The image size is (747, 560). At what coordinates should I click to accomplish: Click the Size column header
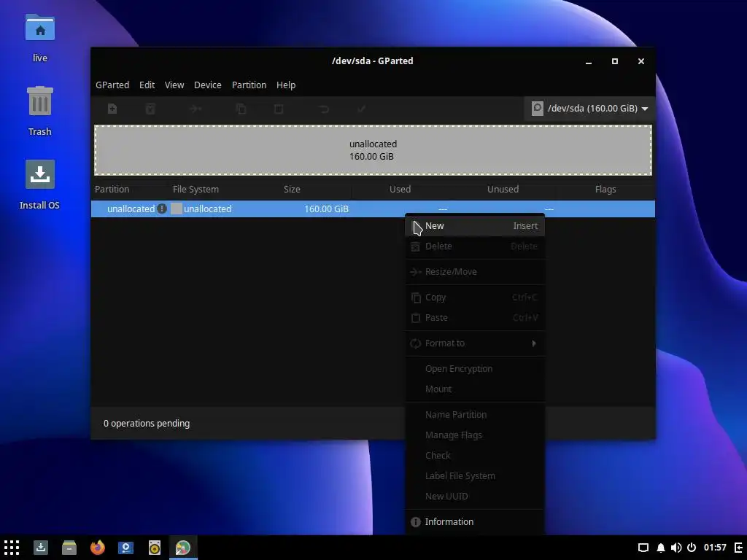pos(292,189)
